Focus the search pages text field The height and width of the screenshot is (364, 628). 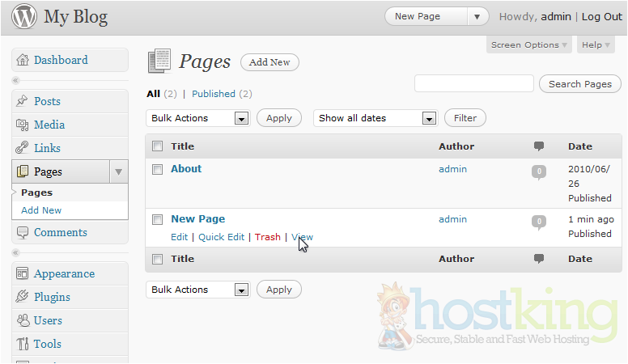point(473,83)
